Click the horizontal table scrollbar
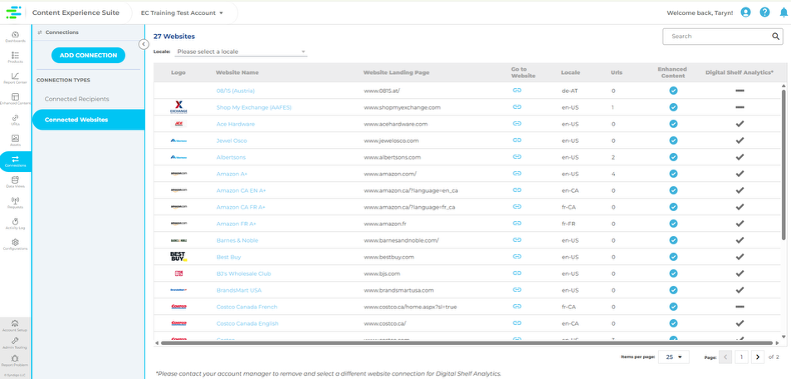Viewport: 792px width, 380px height. point(467,343)
